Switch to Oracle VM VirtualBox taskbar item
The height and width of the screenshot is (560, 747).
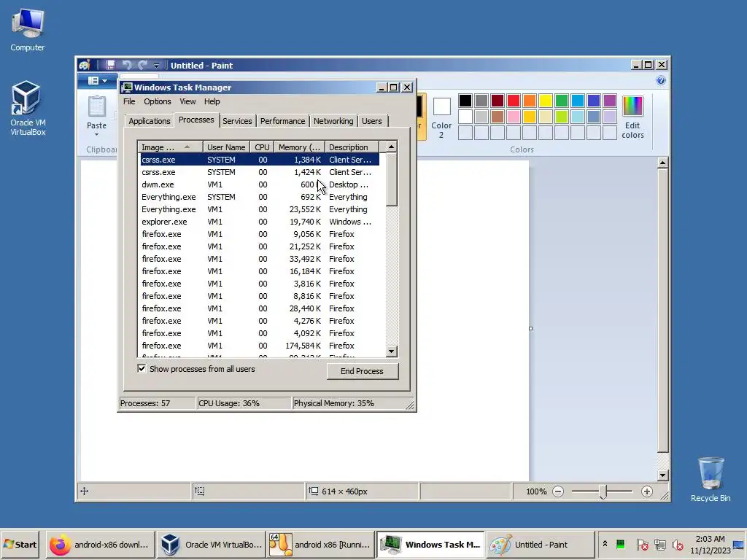point(211,544)
